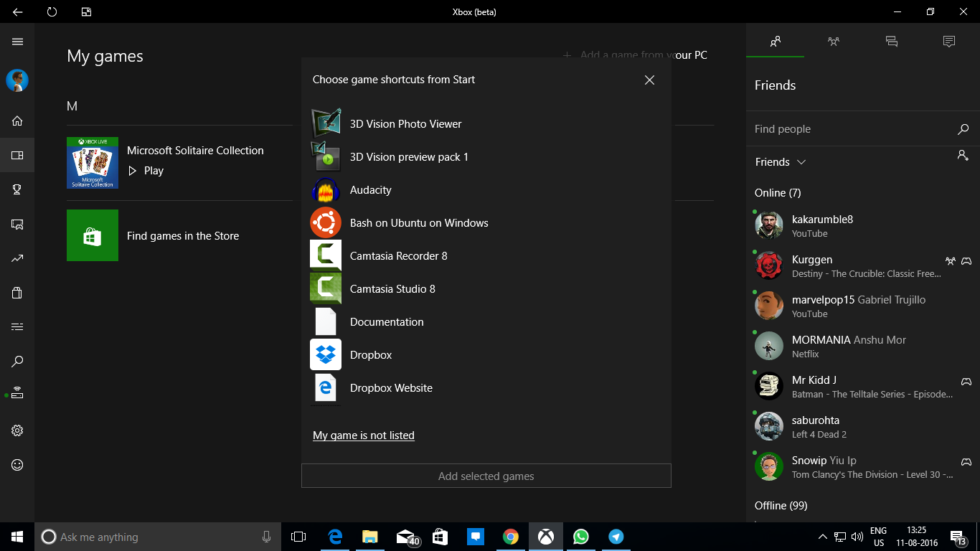Switch to the Messages tab in the right panel
This screenshot has height=551, width=980.
(x=892, y=42)
